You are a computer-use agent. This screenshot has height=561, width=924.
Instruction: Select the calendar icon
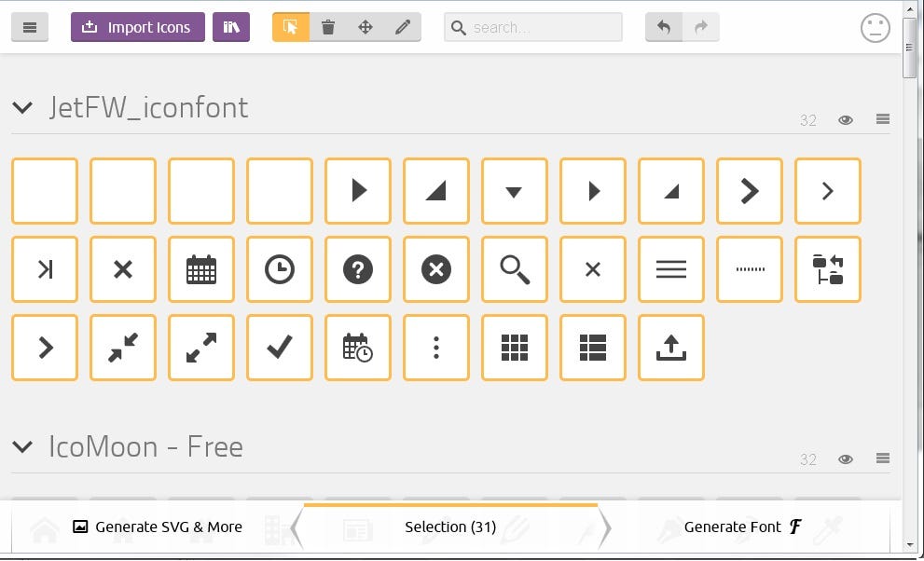click(x=201, y=269)
